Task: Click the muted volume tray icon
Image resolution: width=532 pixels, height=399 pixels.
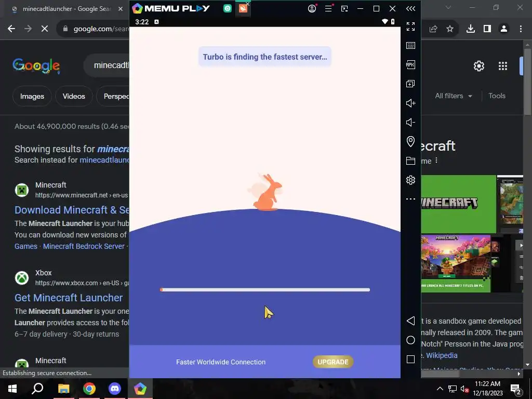Action: click(x=464, y=389)
